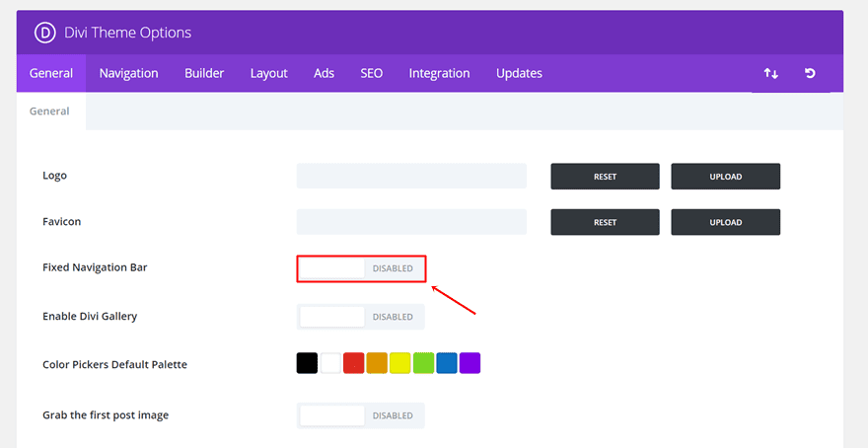This screenshot has width=868, height=448.
Task: Go to the Ads tab
Action: [x=324, y=73]
